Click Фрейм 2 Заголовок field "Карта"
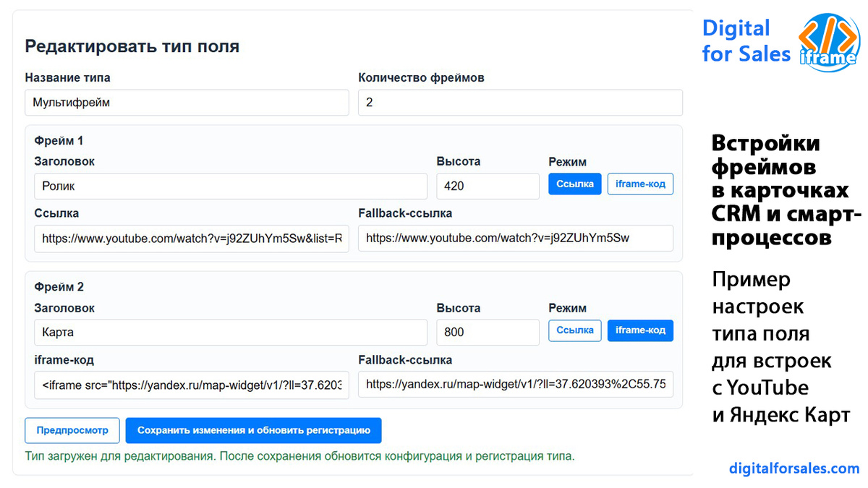 point(231,332)
